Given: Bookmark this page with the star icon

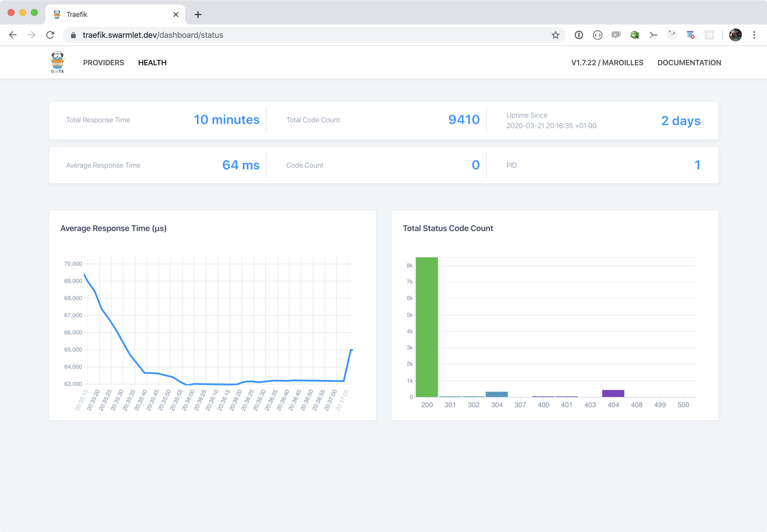Looking at the screenshot, I should 556,35.
